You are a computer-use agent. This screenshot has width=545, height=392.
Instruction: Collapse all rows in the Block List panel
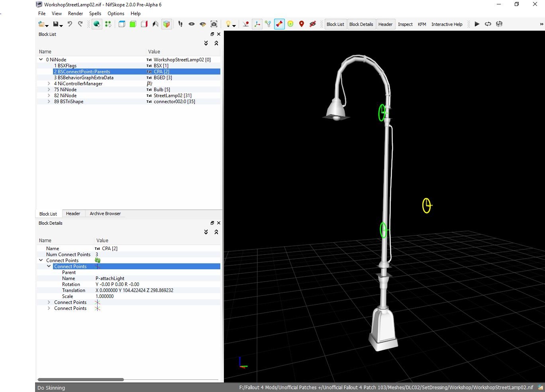(216, 43)
